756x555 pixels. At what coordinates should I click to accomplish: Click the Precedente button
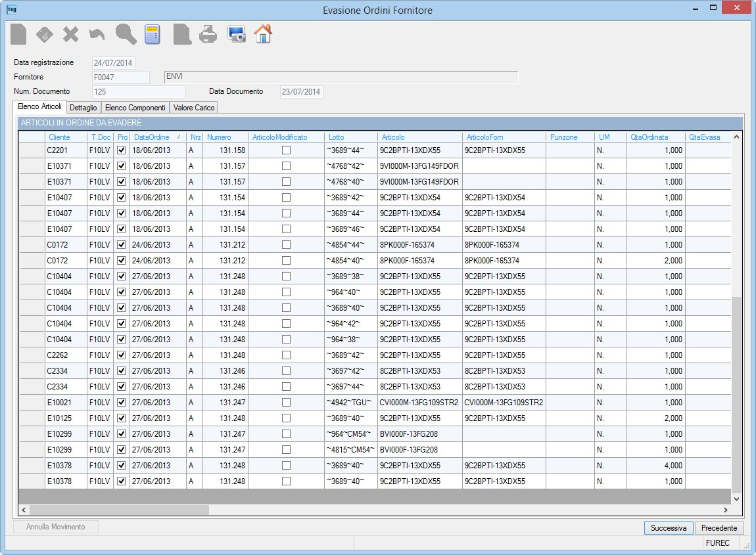click(719, 528)
